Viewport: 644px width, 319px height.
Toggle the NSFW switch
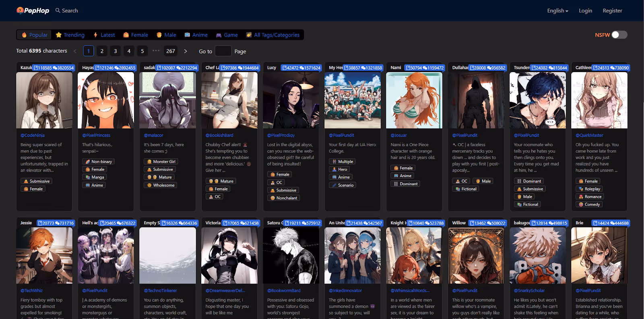click(619, 35)
